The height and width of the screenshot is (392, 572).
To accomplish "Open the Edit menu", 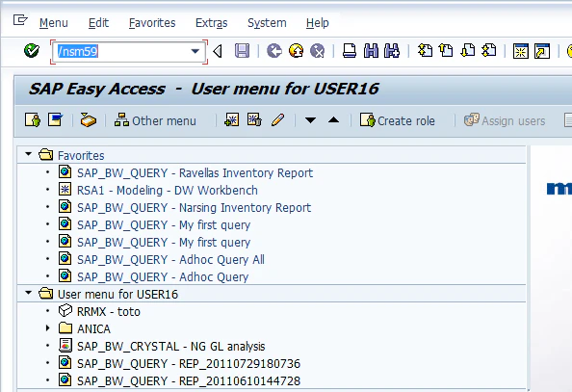I will tap(98, 23).
